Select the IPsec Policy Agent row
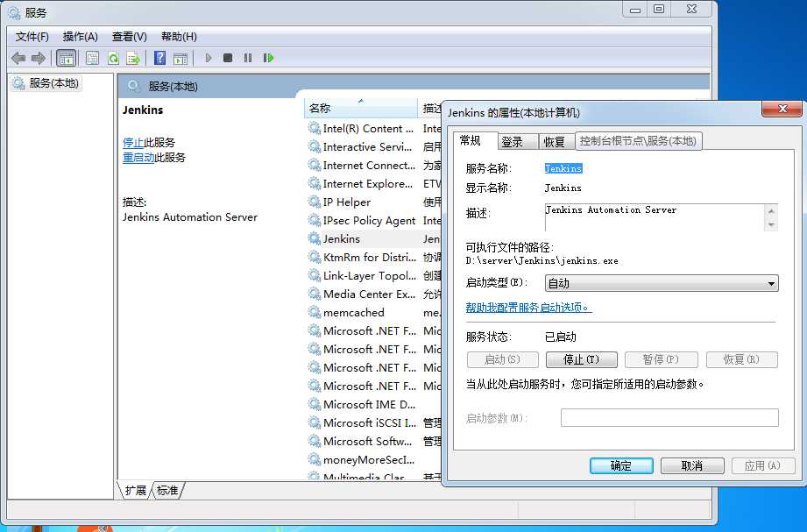The image size is (807, 532). coord(373,220)
